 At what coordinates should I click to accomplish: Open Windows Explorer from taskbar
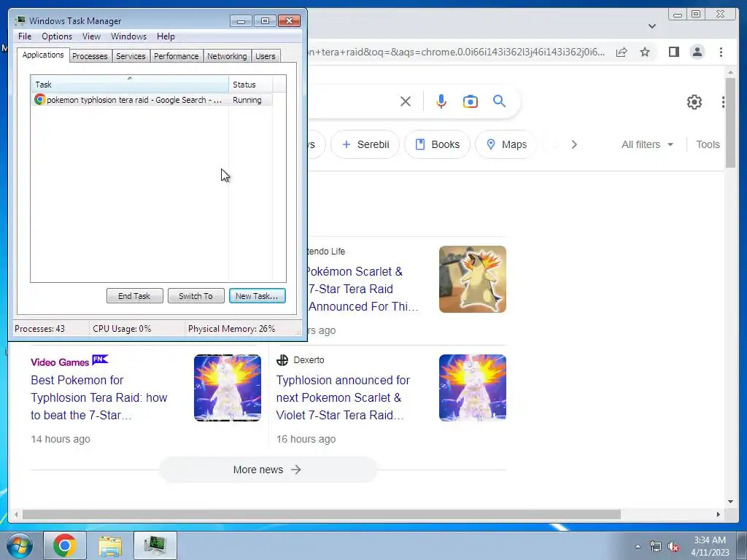coord(110,545)
